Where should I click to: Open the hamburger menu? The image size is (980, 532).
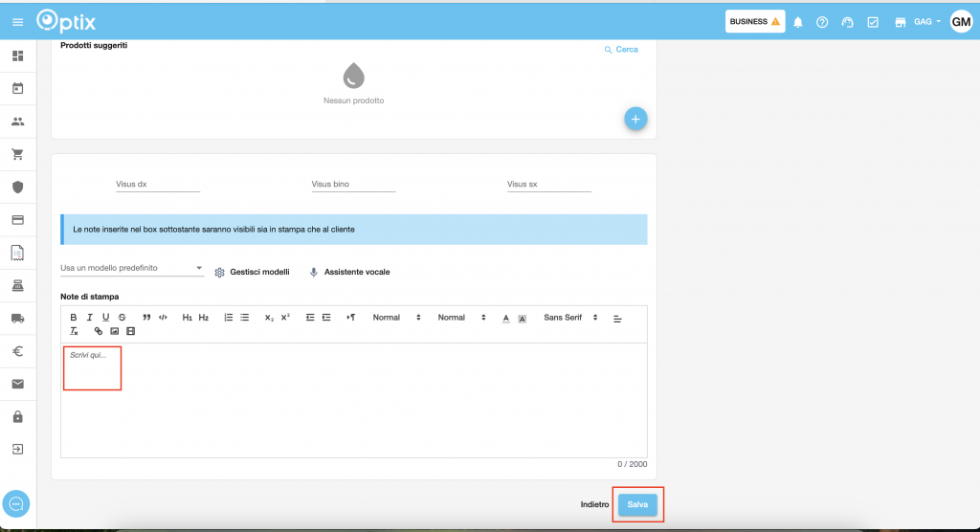click(17, 22)
